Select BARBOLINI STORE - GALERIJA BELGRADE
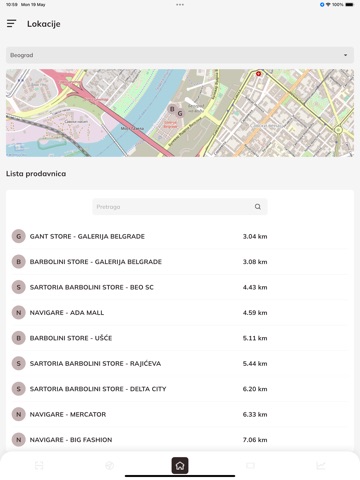 pyautogui.click(x=96, y=262)
